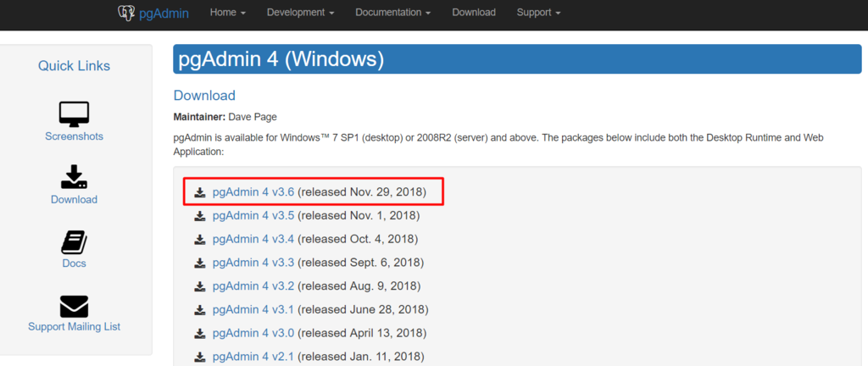Click download icon beside pgAdmin 4 v3.5
Image resolution: width=868 pixels, height=366 pixels.
point(200,216)
